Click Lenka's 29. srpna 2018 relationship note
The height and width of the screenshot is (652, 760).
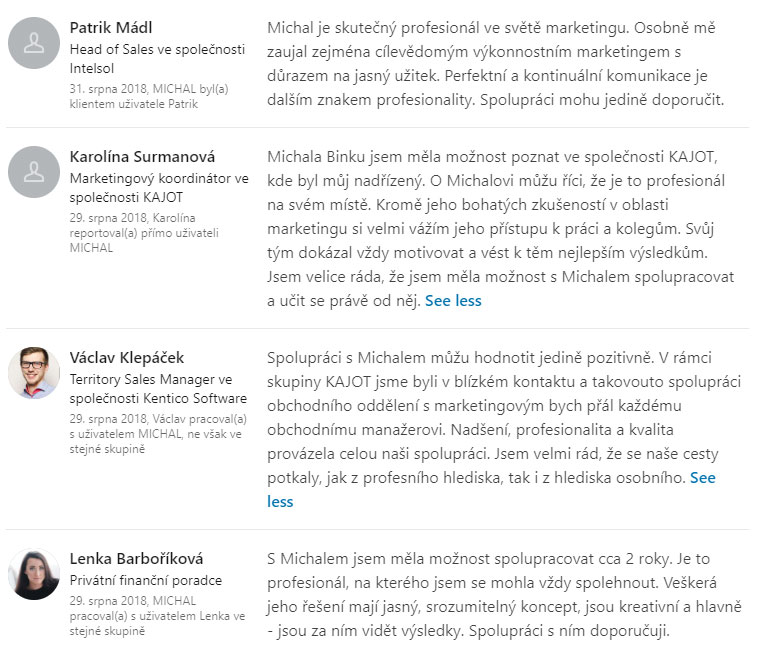pyautogui.click(x=158, y=616)
